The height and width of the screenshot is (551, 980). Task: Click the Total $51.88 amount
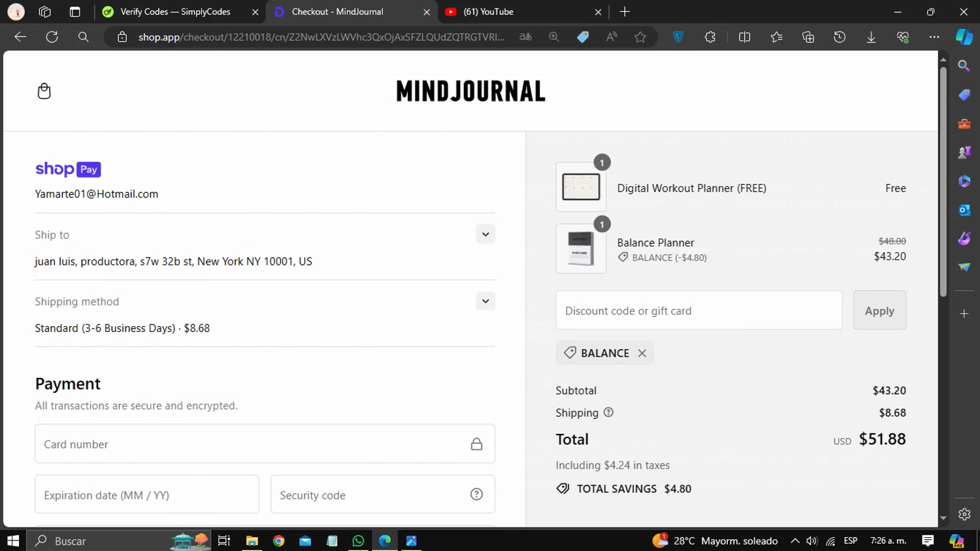pyautogui.click(x=882, y=439)
